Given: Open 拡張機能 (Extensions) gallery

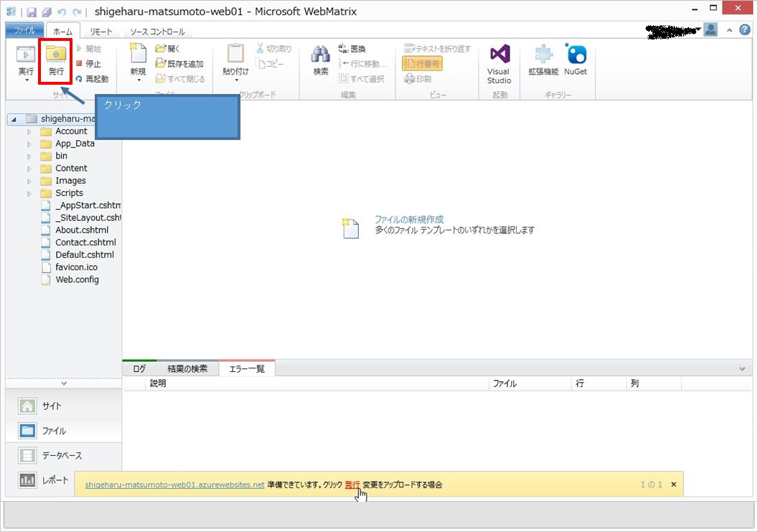Looking at the screenshot, I should pyautogui.click(x=543, y=61).
